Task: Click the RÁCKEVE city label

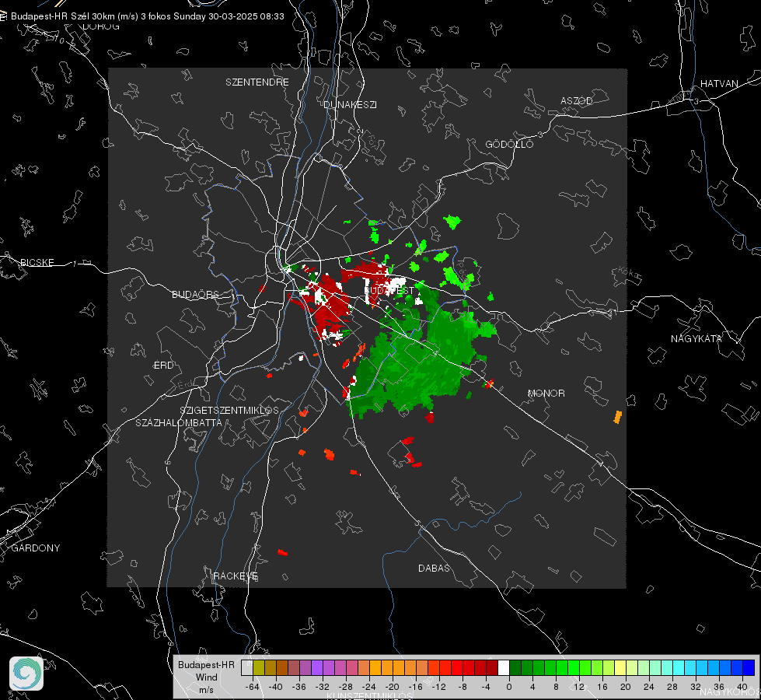Action: point(236,576)
